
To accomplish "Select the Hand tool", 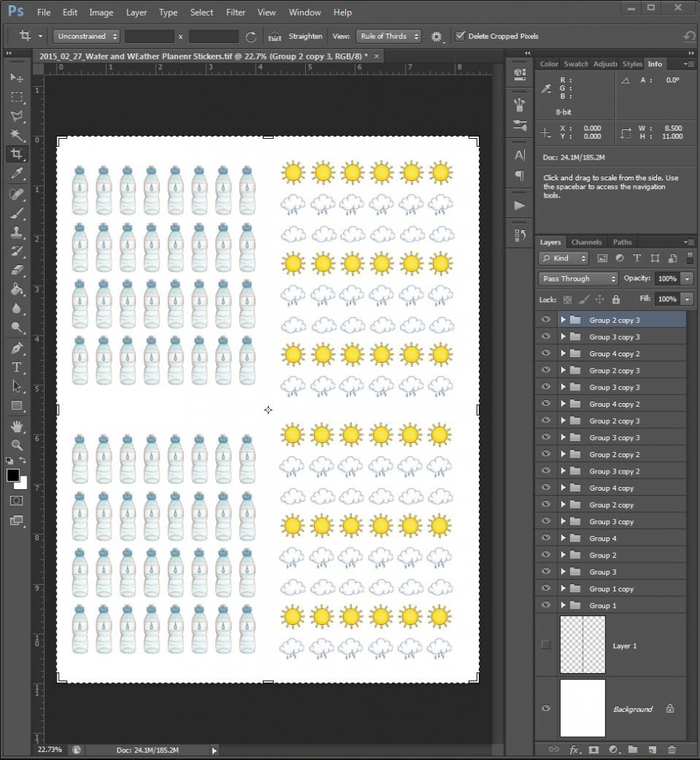I will pos(17,426).
